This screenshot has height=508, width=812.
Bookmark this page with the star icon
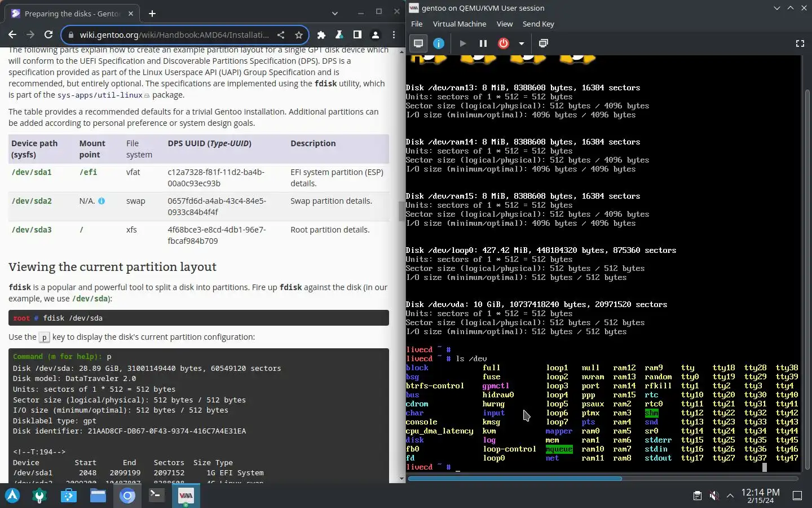[299, 35]
